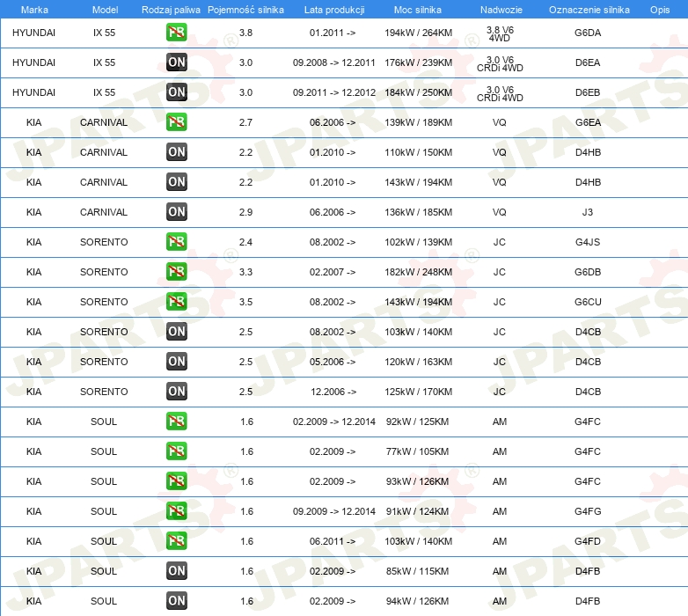Click the diesel icon in Sorento 103kW row
The width and height of the screenshot is (688, 616).
click(x=176, y=332)
